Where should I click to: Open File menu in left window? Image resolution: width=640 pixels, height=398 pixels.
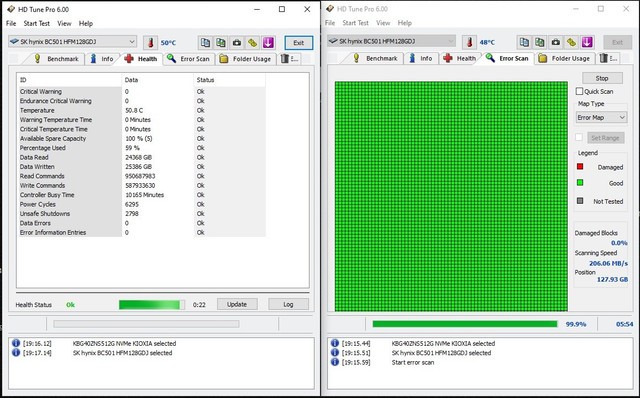point(11,23)
